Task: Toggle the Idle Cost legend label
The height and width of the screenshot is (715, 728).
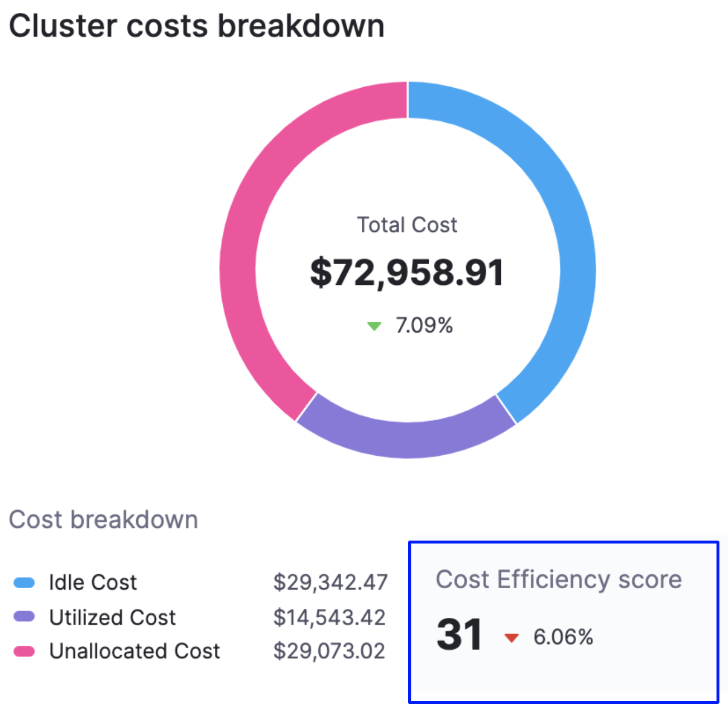Action: tap(93, 583)
